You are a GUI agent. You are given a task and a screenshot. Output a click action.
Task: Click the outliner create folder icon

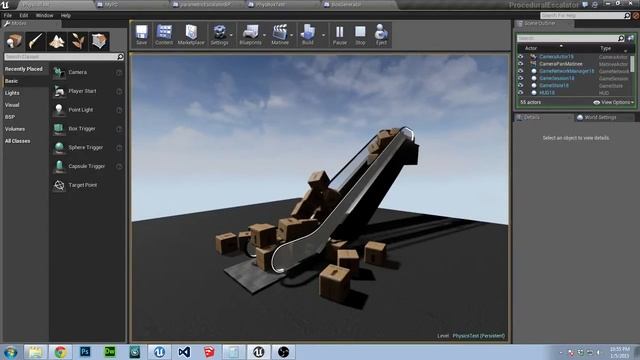coord(631,38)
